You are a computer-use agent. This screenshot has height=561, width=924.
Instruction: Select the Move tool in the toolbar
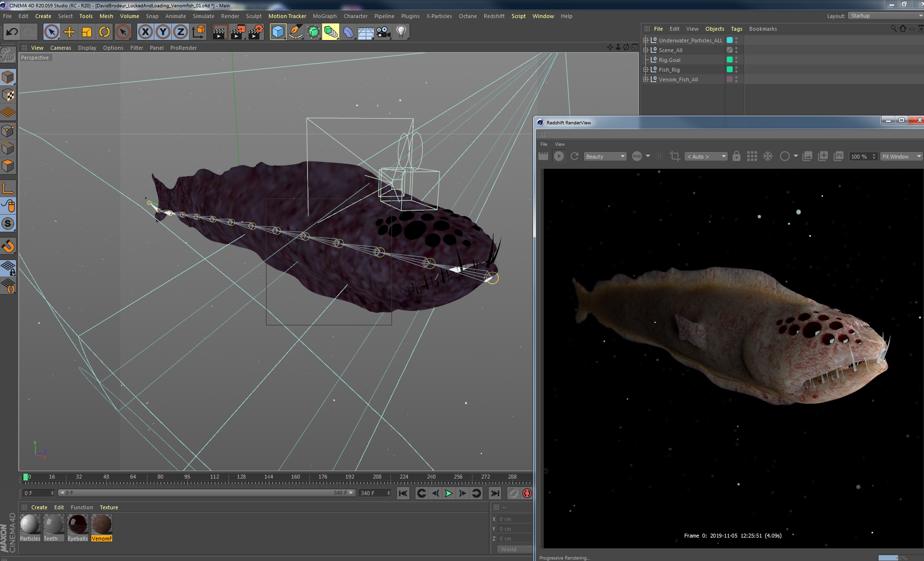click(x=70, y=32)
